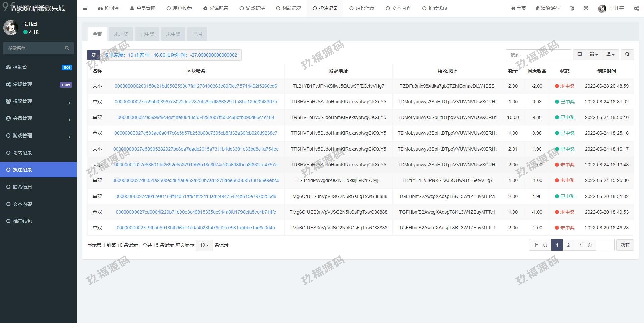Open the columns visibility dropdown
The image size is (644, 323).
tap(594, 54)
